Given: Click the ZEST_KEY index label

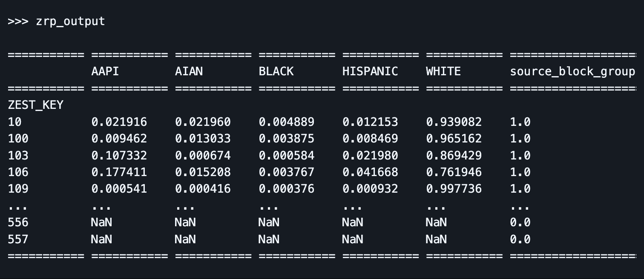Looking at the screenshot, I should (35, 105).
